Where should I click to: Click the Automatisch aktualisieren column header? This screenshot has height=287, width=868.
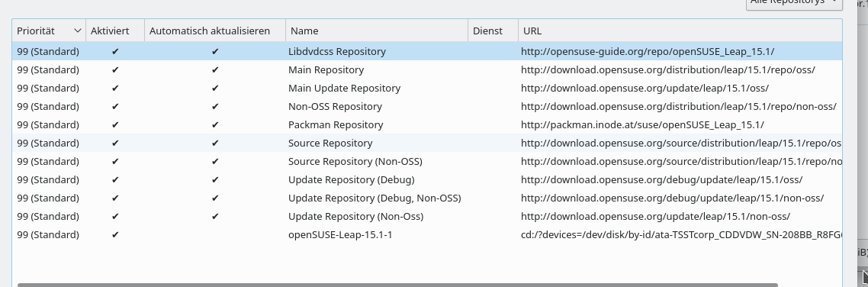click(215, 31)
